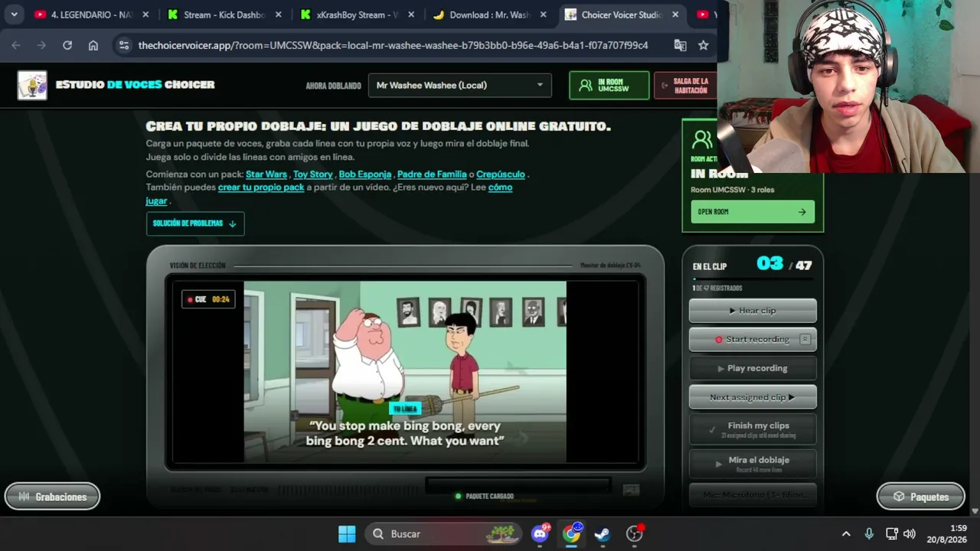Open the browser home page
This screenshot has width=980, height=551.
[93, 45]
